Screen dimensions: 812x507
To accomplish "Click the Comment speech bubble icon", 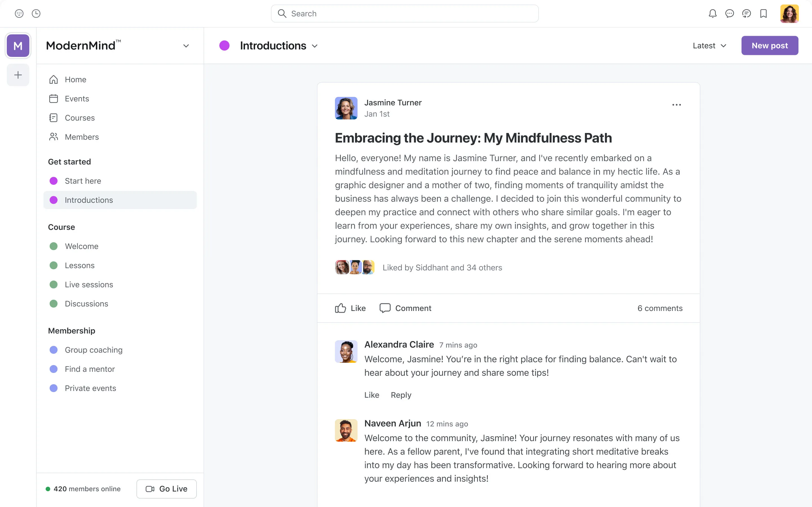I will [385, 308].
